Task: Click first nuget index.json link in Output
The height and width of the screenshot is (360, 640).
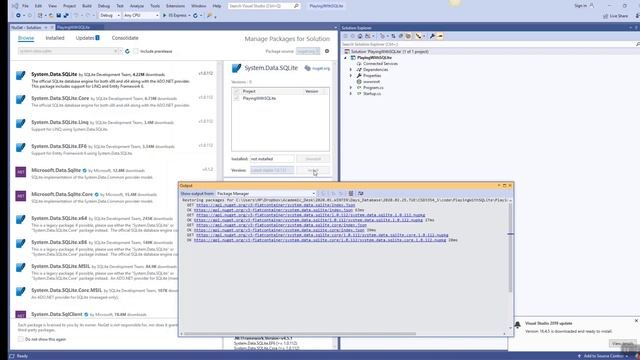Action: pos(276,205)
